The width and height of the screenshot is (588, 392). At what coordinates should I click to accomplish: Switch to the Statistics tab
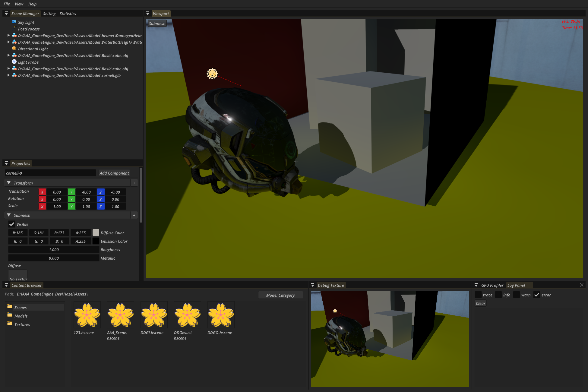click(68, 14)
